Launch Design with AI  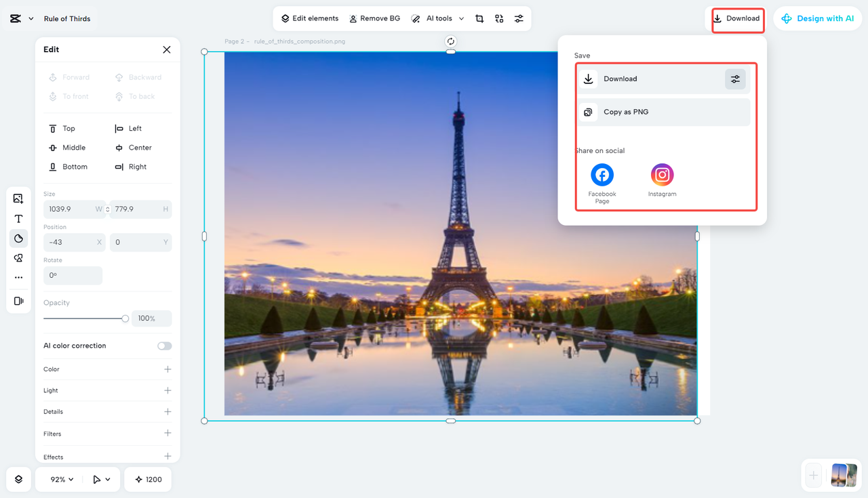pyautogui.click(x=817, y=18)
